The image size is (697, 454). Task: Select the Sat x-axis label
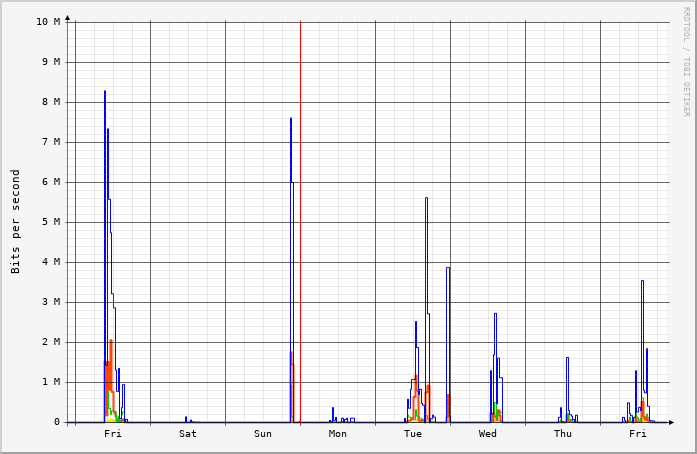point(188,434)
